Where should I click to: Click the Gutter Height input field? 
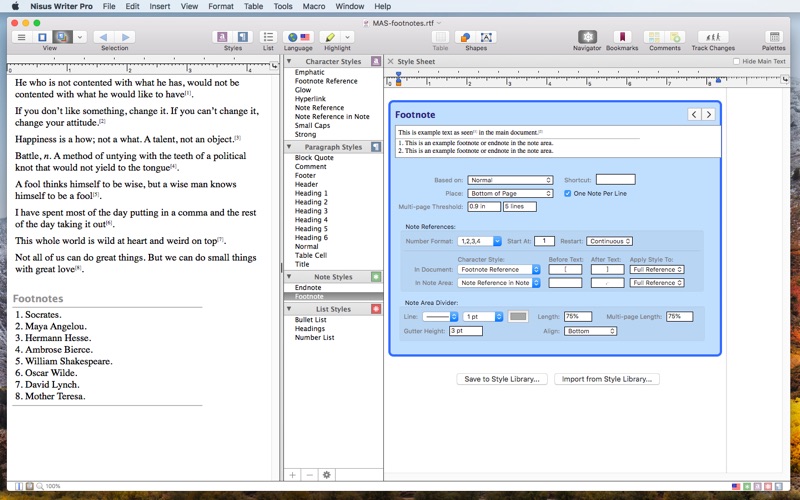click(466, 331)
